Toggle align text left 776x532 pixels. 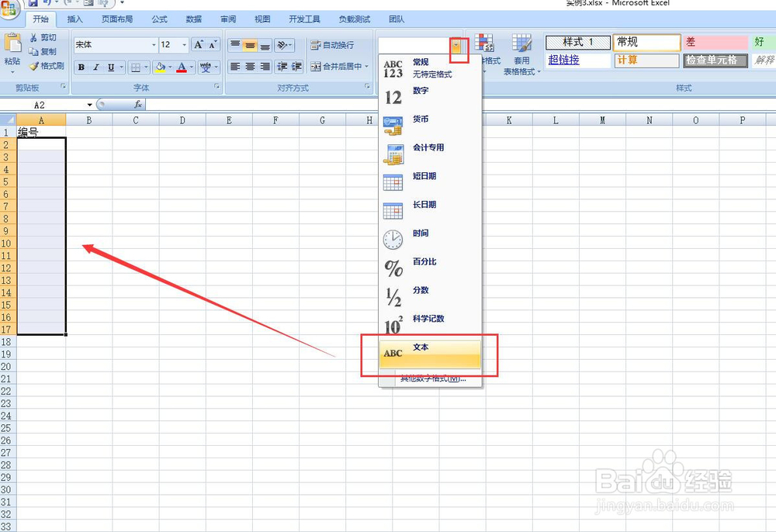pos(236,66)
